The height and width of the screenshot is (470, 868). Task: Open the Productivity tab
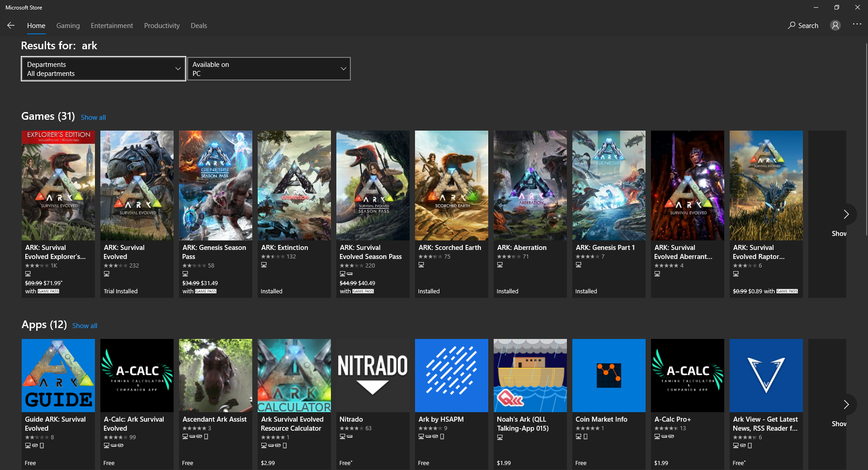click(162, 26)
